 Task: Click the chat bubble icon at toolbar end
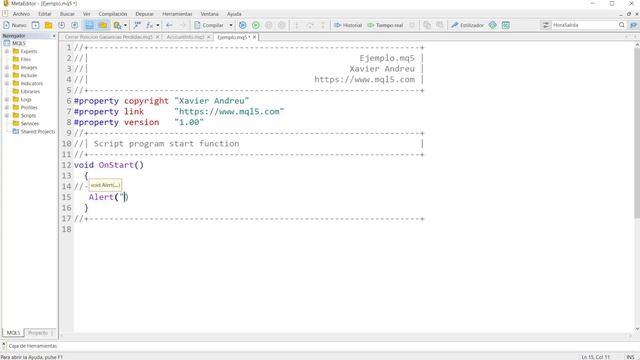tap(633, 25)
